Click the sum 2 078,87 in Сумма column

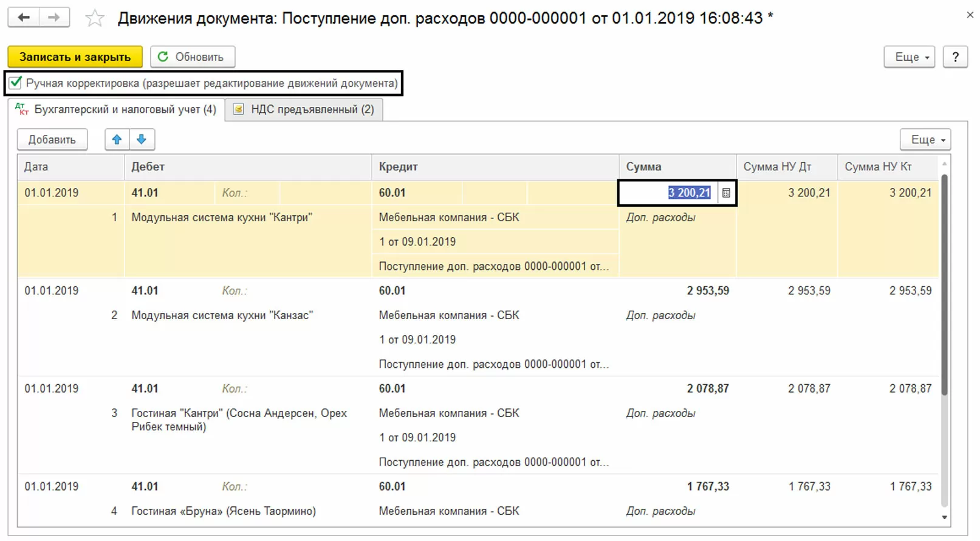[x=708, y=388]
